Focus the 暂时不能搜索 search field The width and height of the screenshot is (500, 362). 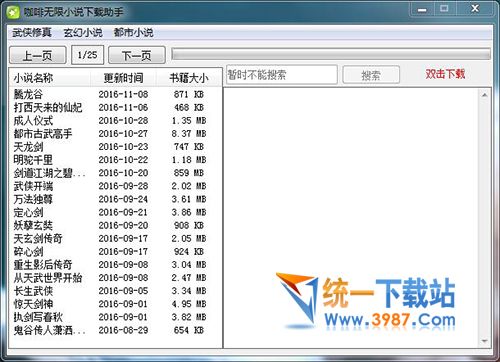click(282, 75)
